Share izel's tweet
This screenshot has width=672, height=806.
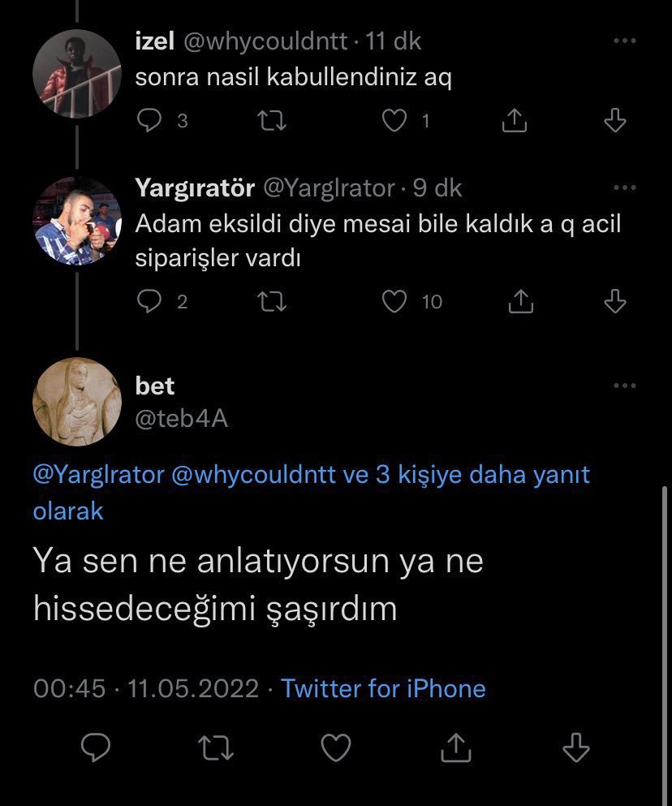515,121
